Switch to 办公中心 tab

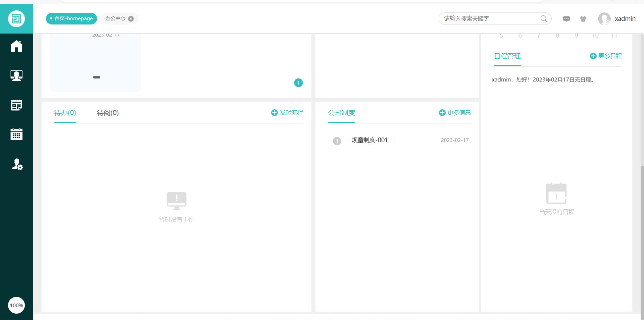[x=115, y=18]
